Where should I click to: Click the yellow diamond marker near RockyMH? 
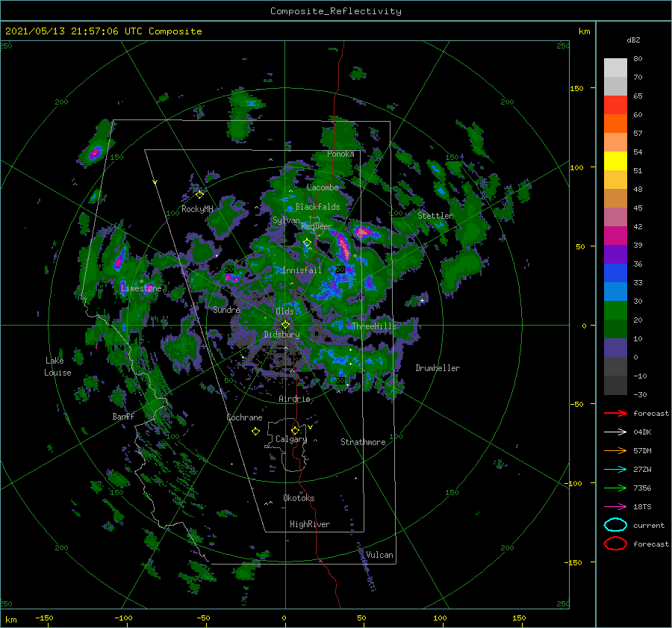(x=199, y=195)
